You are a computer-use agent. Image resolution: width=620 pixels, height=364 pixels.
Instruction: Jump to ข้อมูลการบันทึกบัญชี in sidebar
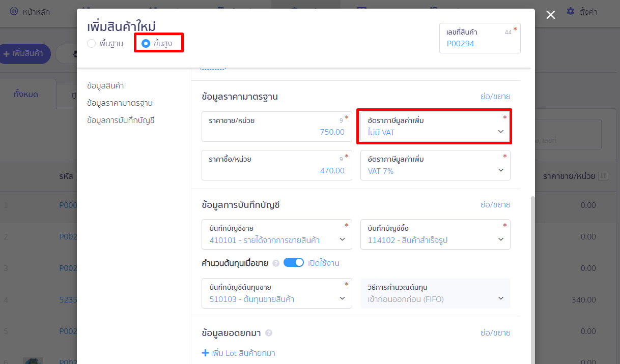[x=120, y=120]
